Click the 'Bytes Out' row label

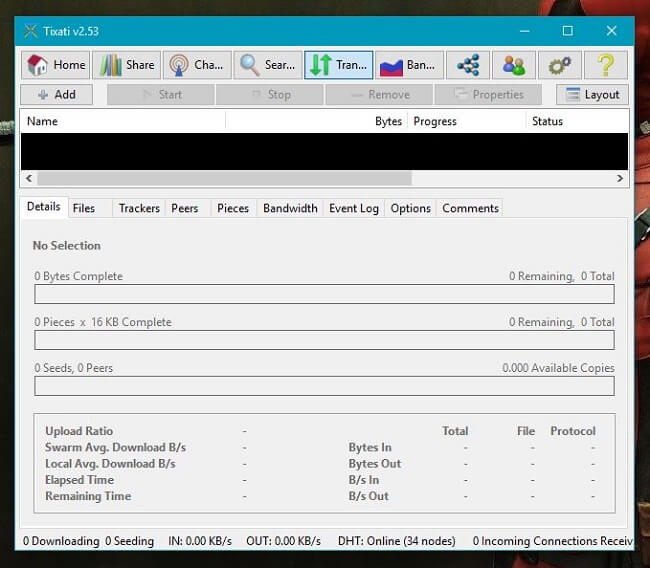tap(375, 464)
